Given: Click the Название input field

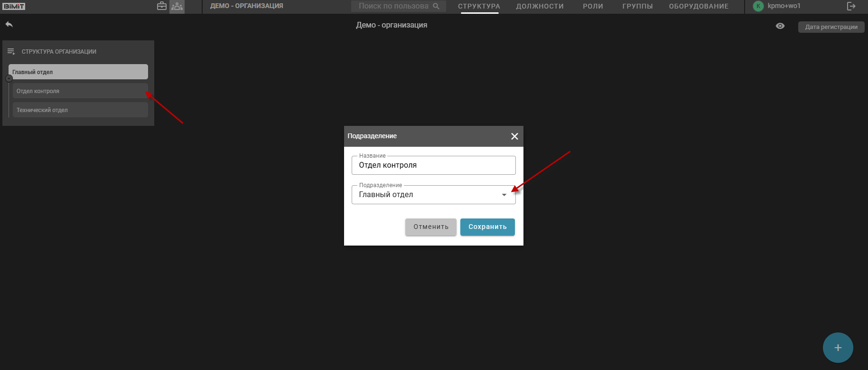Looking at the screenshot, I should coord(433,165).
